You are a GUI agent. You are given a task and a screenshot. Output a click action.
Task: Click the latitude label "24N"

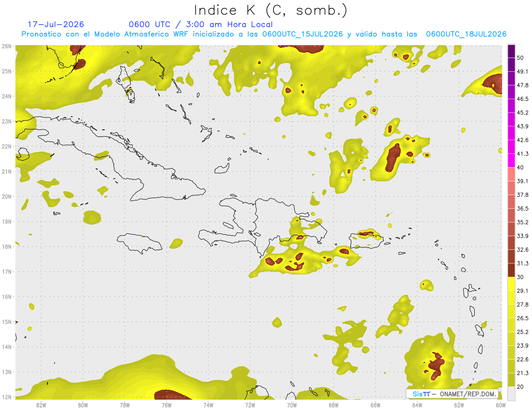7,96
